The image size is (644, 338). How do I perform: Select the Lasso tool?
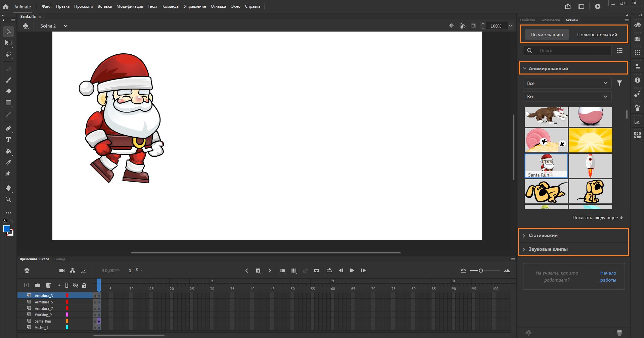[x=8, y=54]
